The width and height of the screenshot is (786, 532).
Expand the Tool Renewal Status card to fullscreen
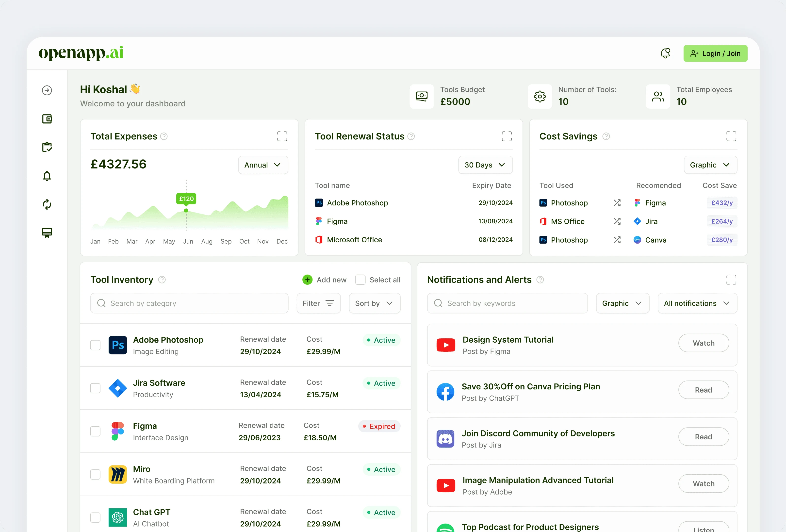[507, 136]
